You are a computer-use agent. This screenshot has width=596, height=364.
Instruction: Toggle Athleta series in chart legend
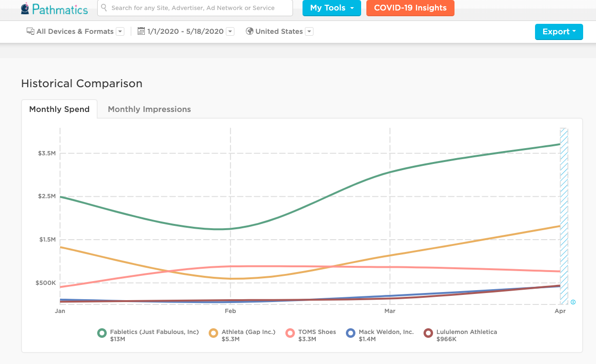[213, 334]
